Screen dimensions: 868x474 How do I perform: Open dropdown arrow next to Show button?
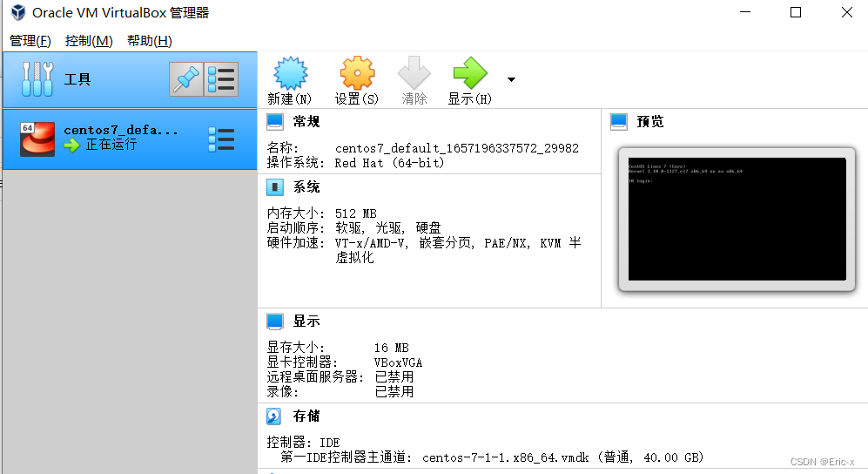[x=512, y=80]
